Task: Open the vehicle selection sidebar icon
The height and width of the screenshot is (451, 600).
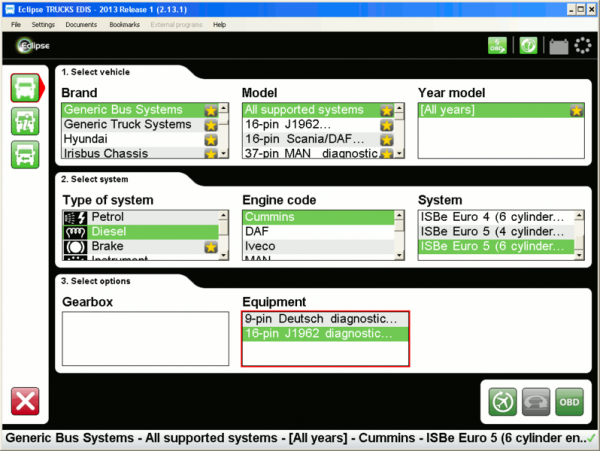Action: [x=25, y=88]
